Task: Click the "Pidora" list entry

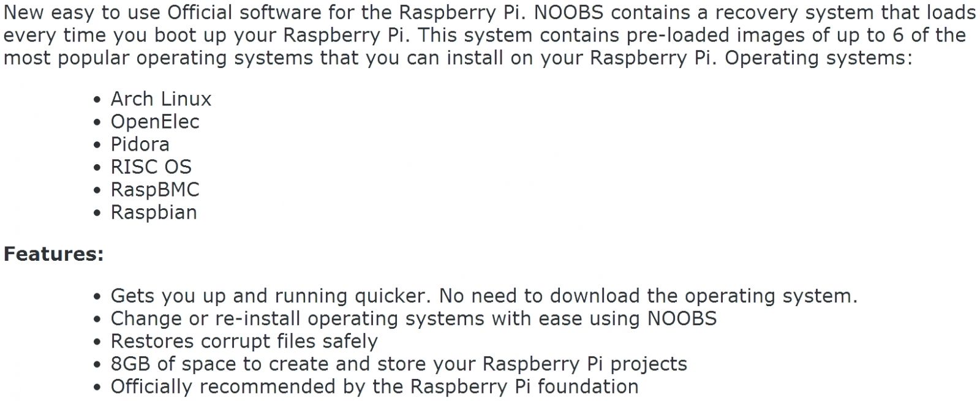Action: point(140,144)
